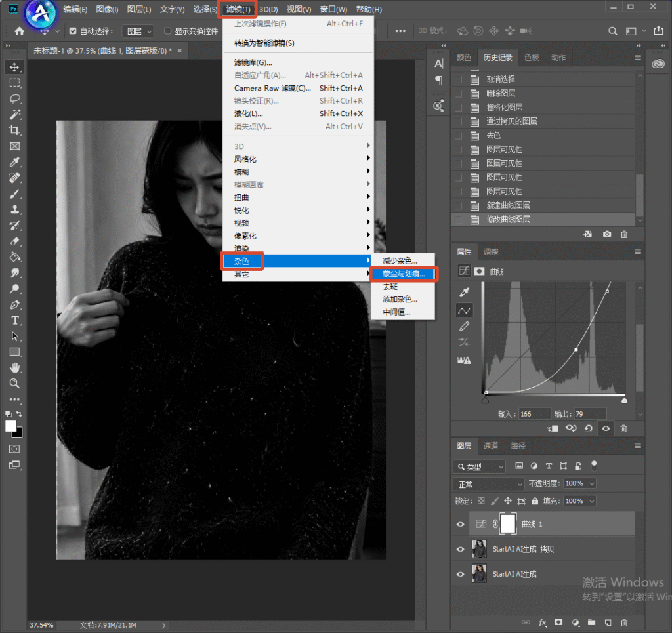
Task: Click the 液化(L) menu entry
Action: (298, 114)
